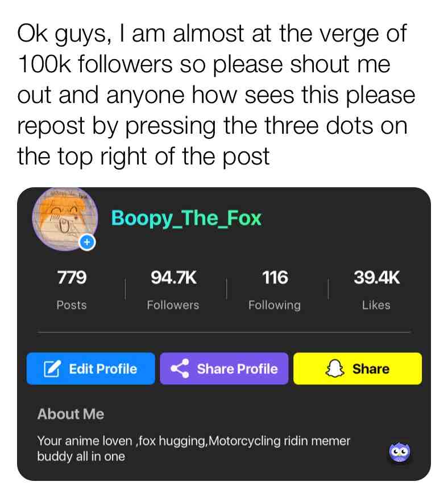Viewport: 448px width, 498px height.
Task: Click the Following label text
Action: [x=275, y=305]
